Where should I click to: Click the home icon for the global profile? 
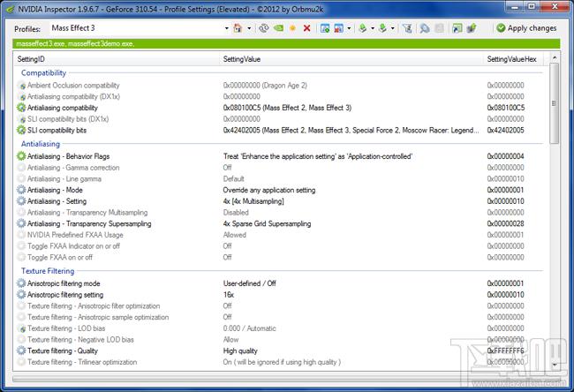(x=238, y=28)
